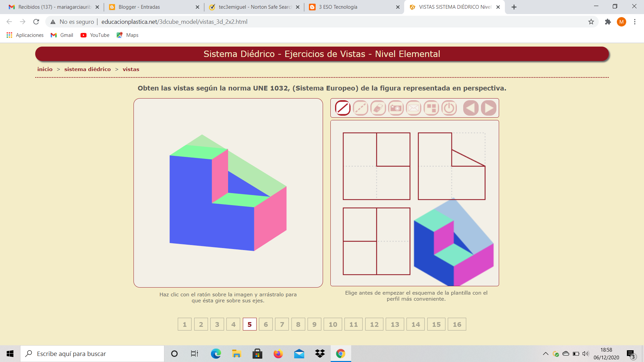The width and height of the screenshot is (644, 362).
Task: Go to next exercise with right arrow
Action: point(489,108)
